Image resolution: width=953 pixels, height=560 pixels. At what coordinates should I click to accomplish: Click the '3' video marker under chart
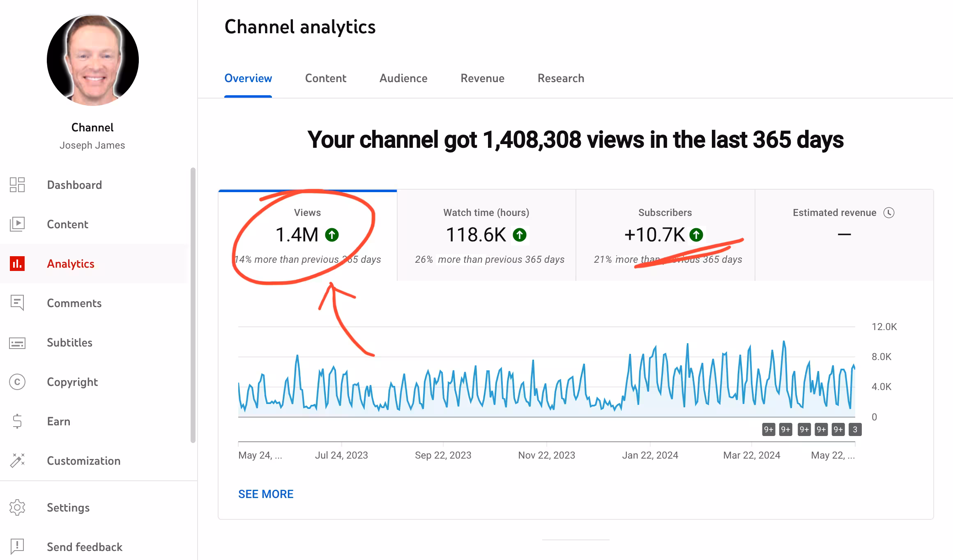[x=855, y=429]
